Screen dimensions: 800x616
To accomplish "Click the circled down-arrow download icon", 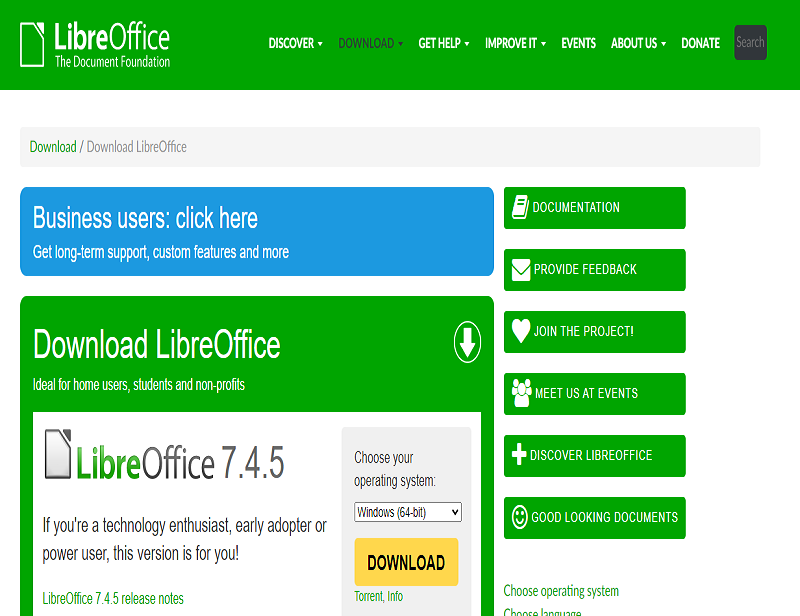I will coord(467,342).
